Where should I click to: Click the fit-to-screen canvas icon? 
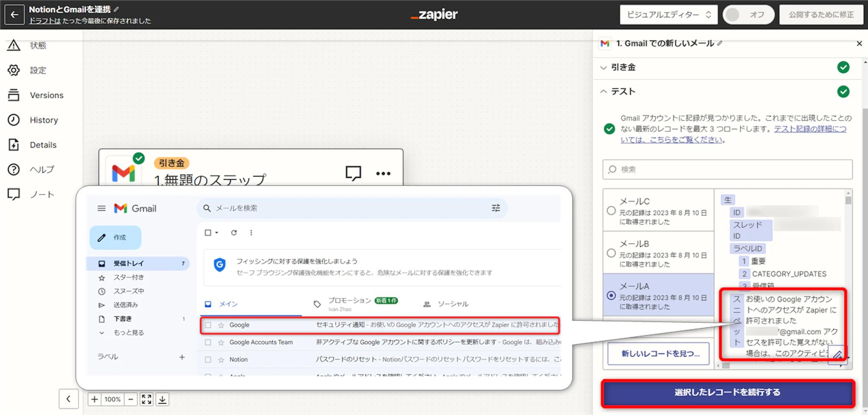(147, 399)
